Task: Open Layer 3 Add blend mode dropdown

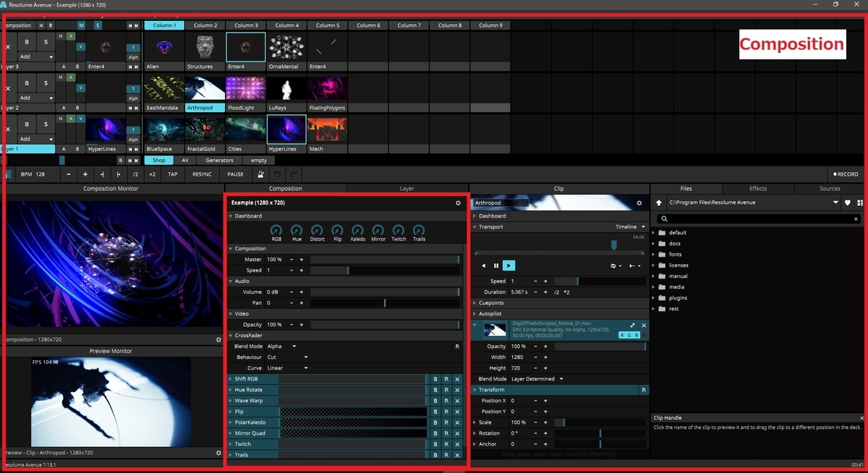Action: click(36, 56)
